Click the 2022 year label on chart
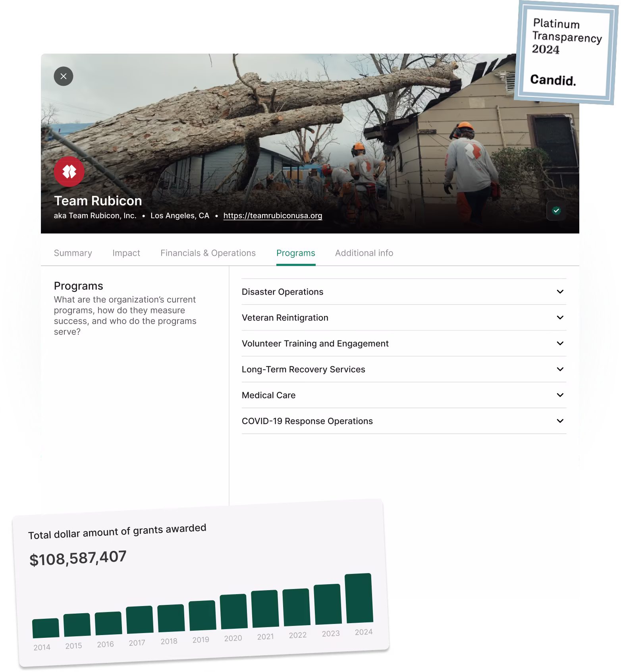The image size is (621, 672). tap(298, 635)
